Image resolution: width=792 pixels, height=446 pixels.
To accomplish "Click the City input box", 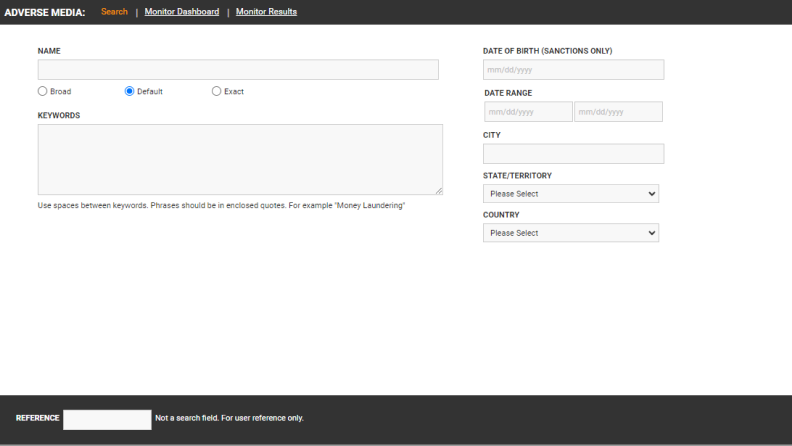I will click(573, 154).
